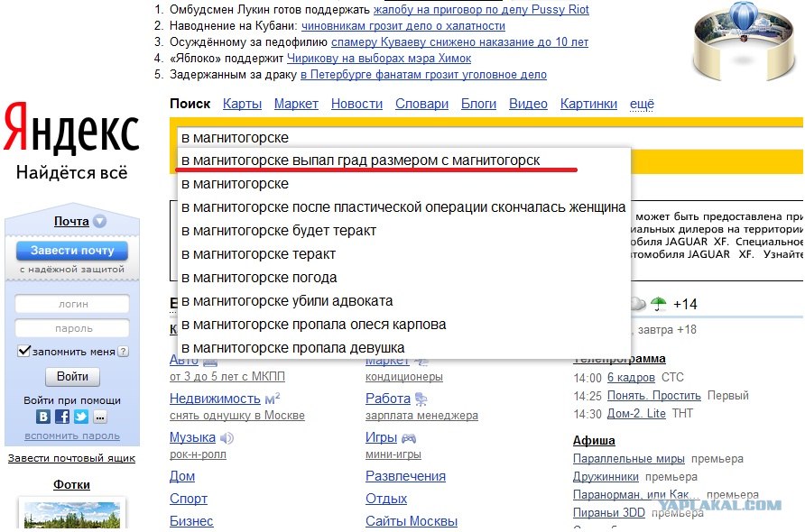This screenshot has height=532, width=805.
Task: Open TV listing 6 кадров
Action: (631, 378)
